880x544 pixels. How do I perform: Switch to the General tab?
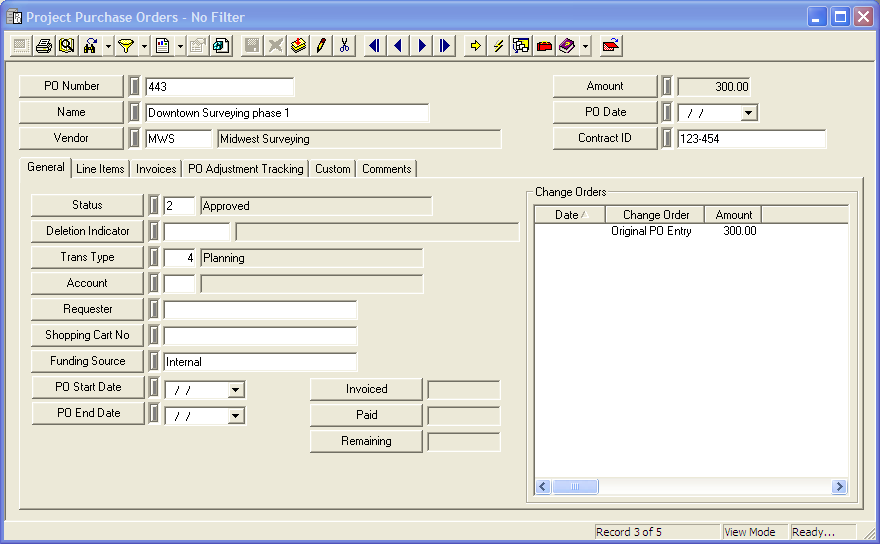[x=45, y=167]
